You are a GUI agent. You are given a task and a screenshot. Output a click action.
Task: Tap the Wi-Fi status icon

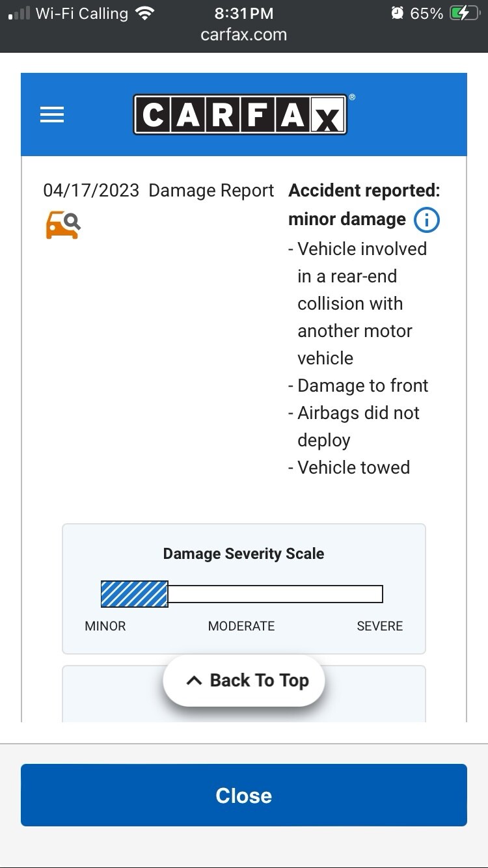[145, 13]
